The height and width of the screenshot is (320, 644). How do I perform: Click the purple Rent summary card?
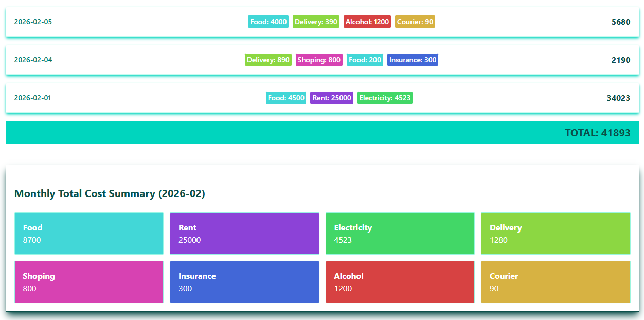(x=244, y=234)
